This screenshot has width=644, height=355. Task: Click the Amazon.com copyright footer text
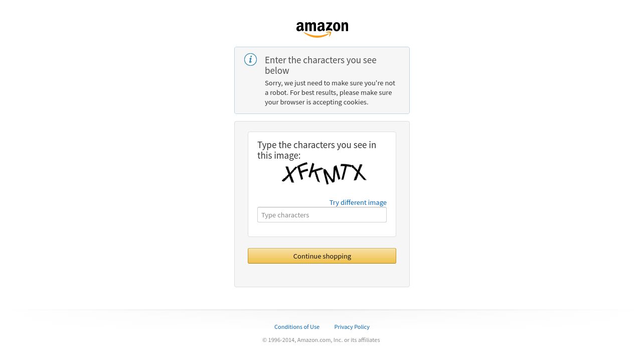click(x=321, y=340)
